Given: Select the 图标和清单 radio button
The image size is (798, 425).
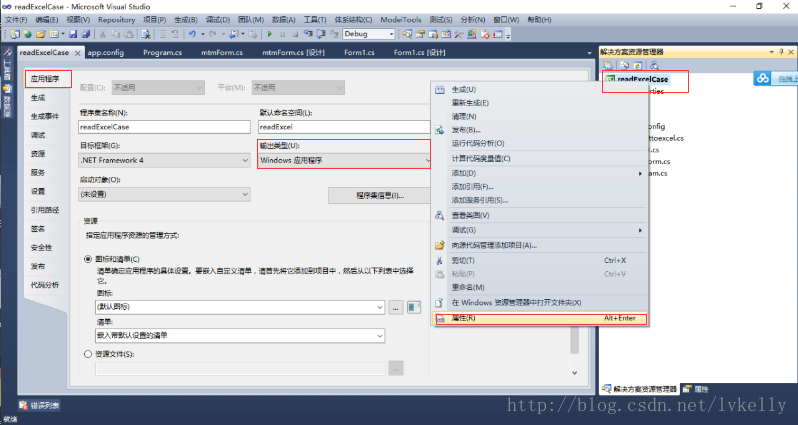Looking at the screenshot, I should (88, 259).
